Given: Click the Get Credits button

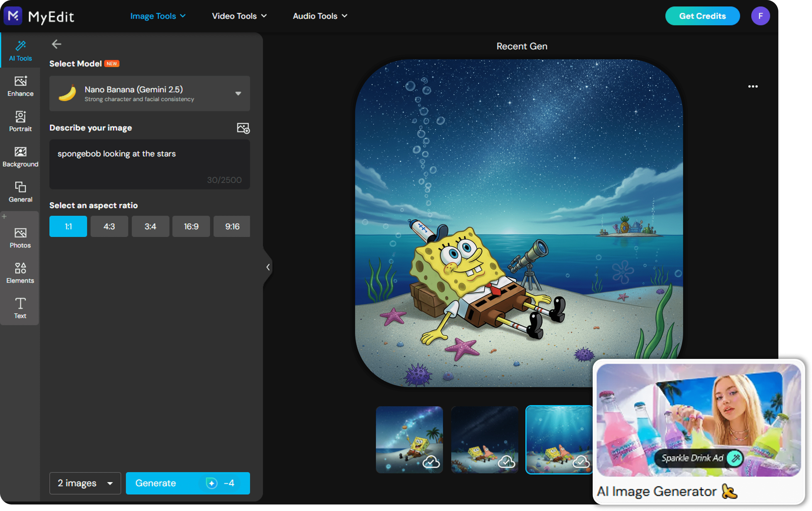Looking at the screenshot, I should (702, 16).
